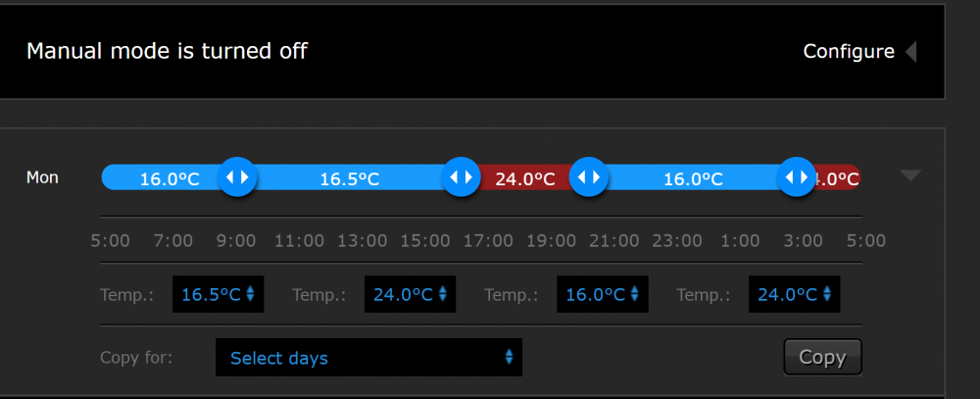Collapse Monday schedule with triangle arrow
The image size is (980, 399).
(x=910, y=176)
